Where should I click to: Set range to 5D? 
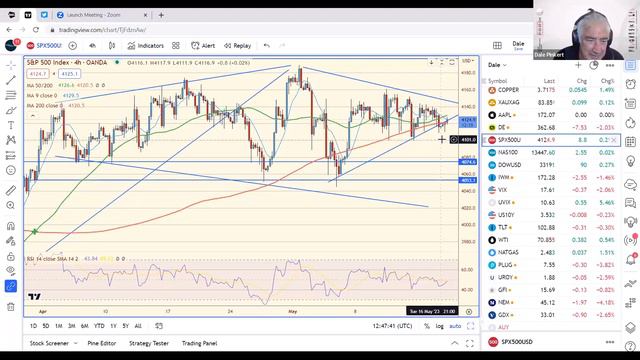pyautogui.click(x=46, y=326)
